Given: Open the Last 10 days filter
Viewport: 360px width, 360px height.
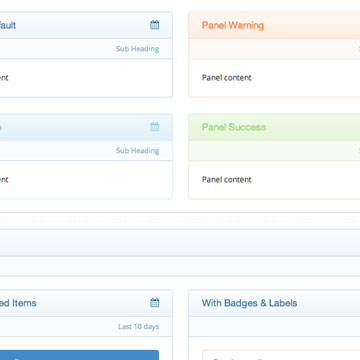Looking at the screenshot, I should point(138,327).
